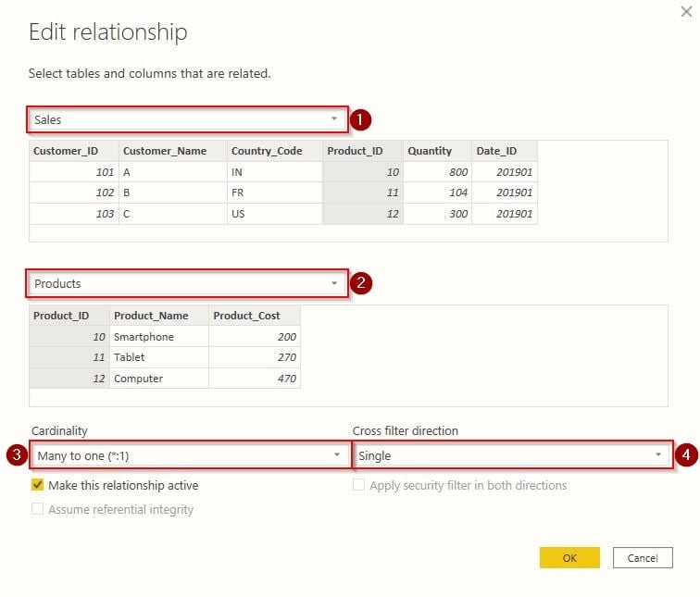Click Country_Code value IN
700x597 pixels.
pos(275,172)
